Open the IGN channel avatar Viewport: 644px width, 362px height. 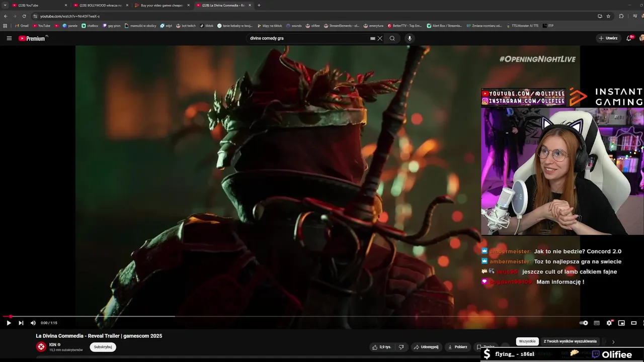click(x=41, y=346)
